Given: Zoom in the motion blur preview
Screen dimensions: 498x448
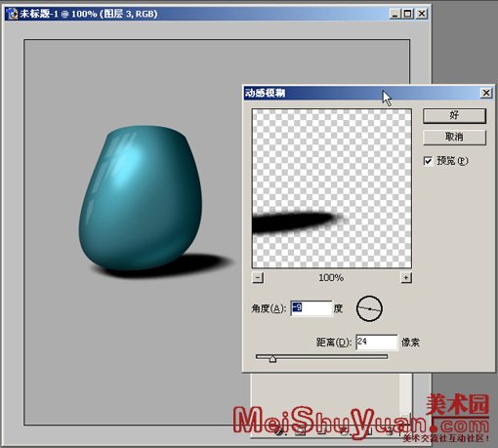Looking at the screenshot, I should [x=406, y=278].
